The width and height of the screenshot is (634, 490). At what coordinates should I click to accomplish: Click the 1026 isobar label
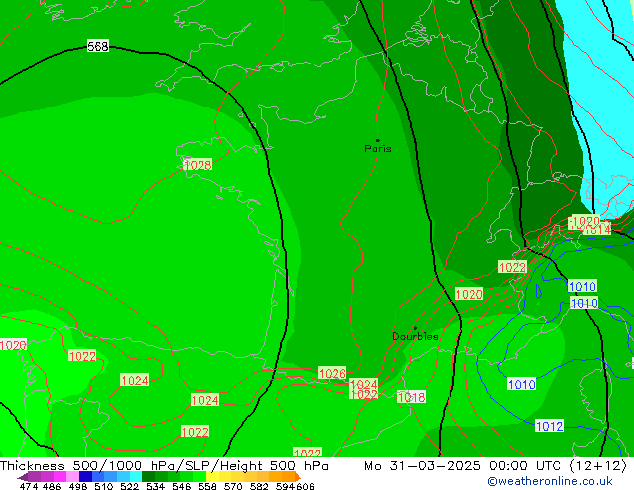[x=332, y=373]
